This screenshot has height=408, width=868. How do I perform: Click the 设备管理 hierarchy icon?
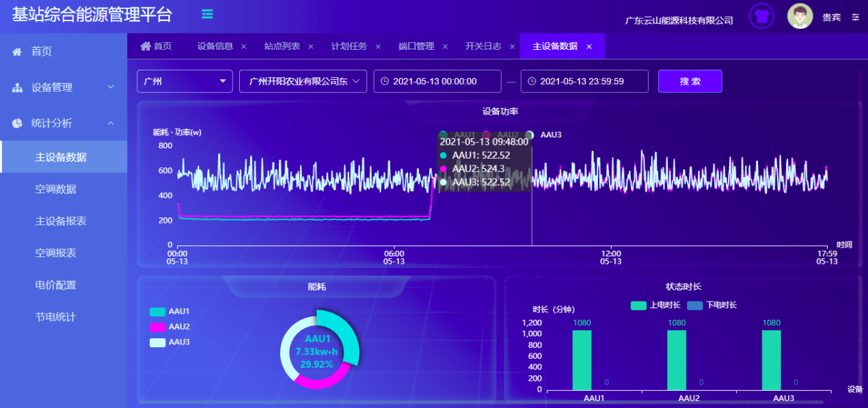17,87
